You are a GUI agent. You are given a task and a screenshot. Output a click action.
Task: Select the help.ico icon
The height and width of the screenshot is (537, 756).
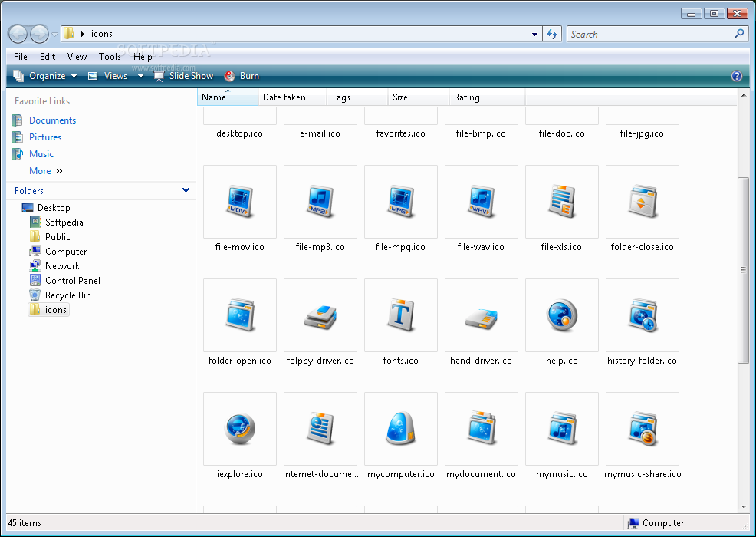(x=562, y=315)
